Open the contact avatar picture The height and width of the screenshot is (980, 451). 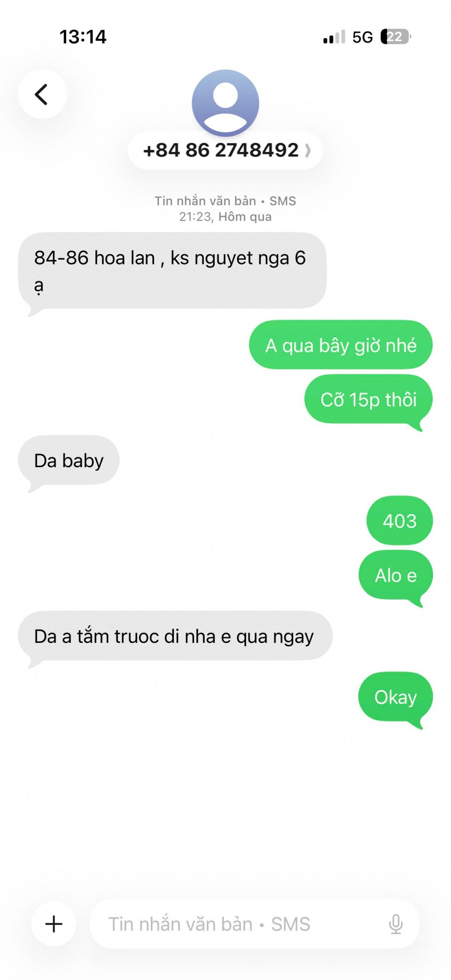click(x=225, y=103)
